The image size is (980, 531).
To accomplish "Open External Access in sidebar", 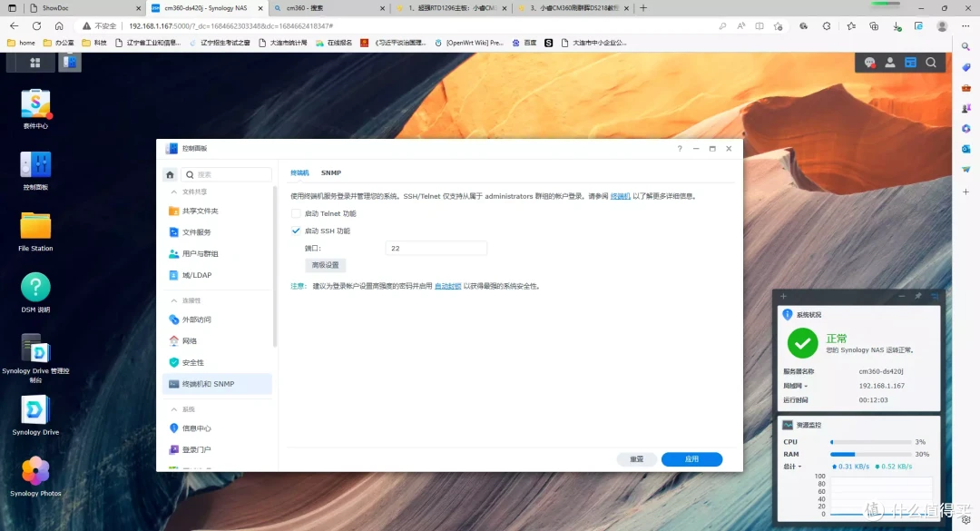I will pos(218,320).
